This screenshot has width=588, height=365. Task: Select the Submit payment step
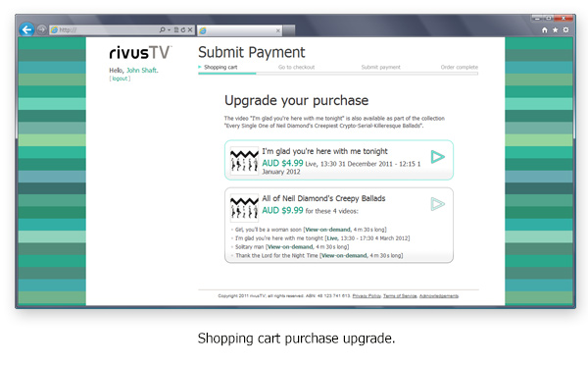pyautogui.click(x=380, y=68)
